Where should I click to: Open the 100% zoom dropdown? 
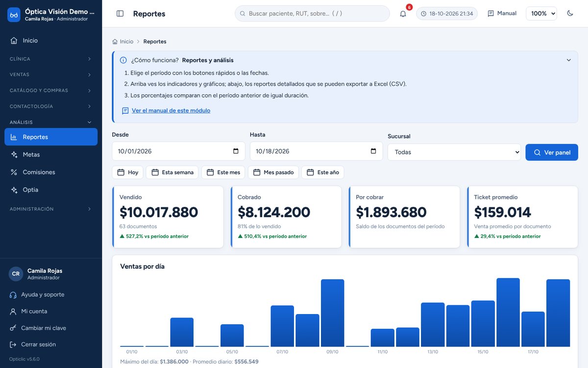coord(541,14)
